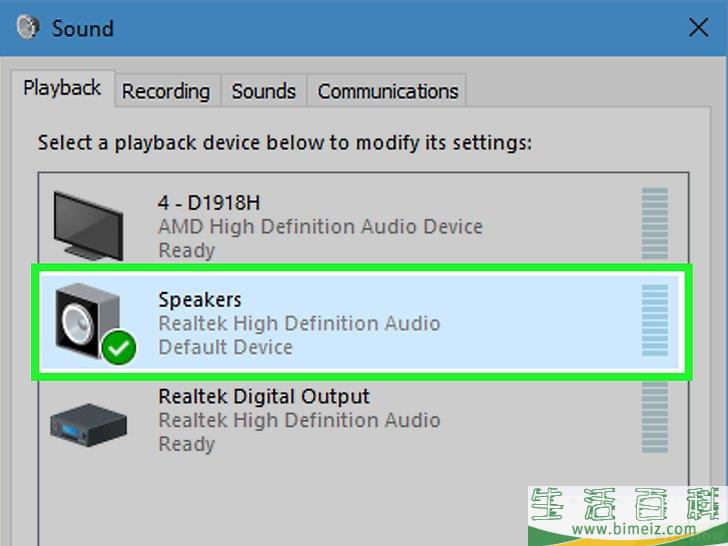Click the Default Device status text
The image size is (728, 546).
click(225, 347)
